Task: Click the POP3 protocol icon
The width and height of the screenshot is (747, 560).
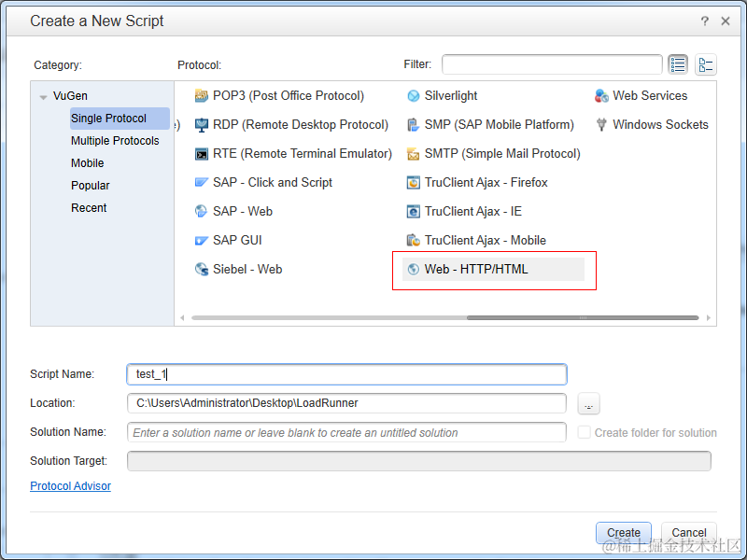Action: tap(202, 96)
